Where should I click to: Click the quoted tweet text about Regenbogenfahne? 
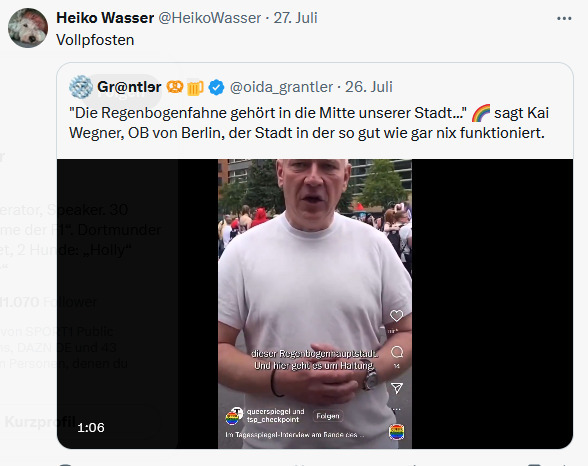309,123
